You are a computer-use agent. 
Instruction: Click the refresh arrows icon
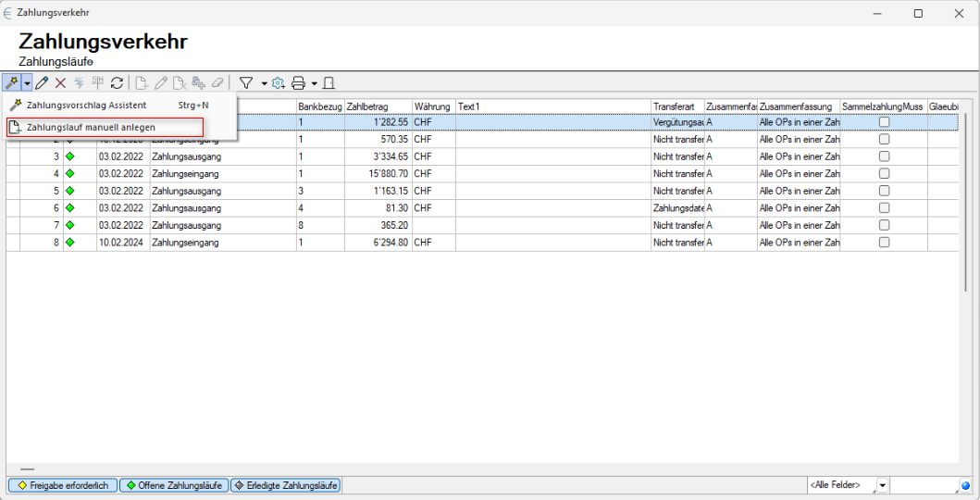[117, 82]
